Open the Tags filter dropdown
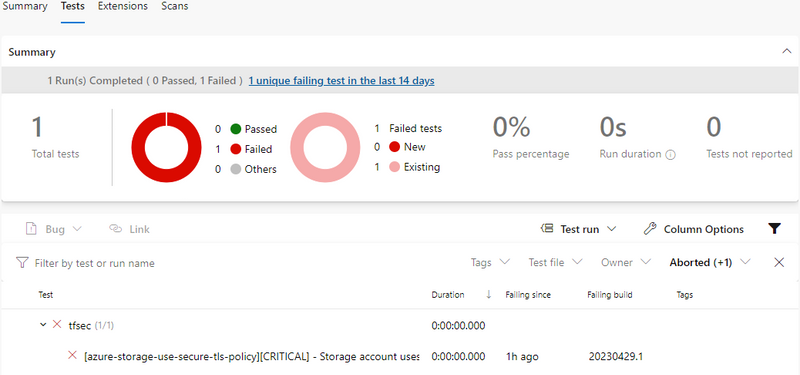The image size is (800, 375). coord(490,262)
